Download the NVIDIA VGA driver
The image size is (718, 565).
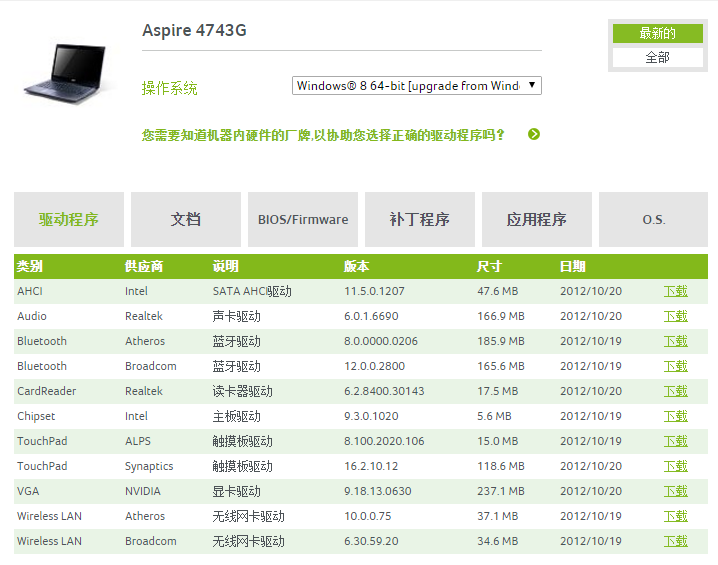(675, 491)
